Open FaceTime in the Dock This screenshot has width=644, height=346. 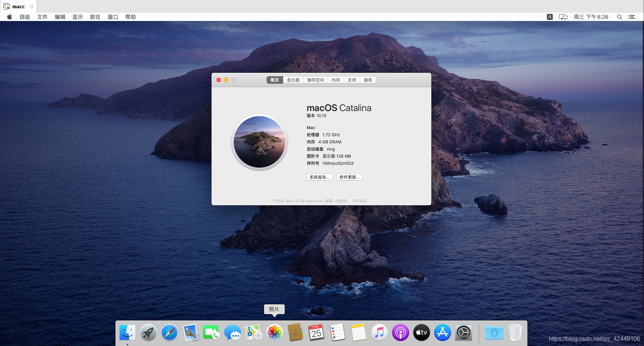[x=212, y=332]
